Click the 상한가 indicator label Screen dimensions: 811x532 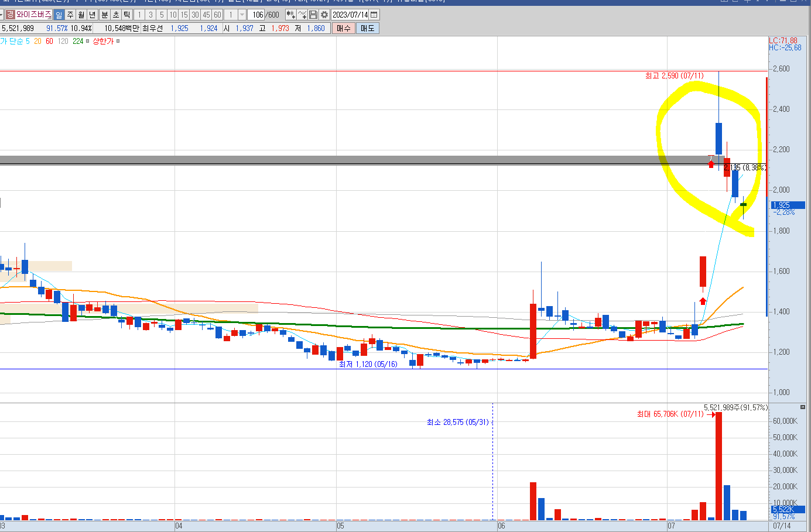pos(103,41)
